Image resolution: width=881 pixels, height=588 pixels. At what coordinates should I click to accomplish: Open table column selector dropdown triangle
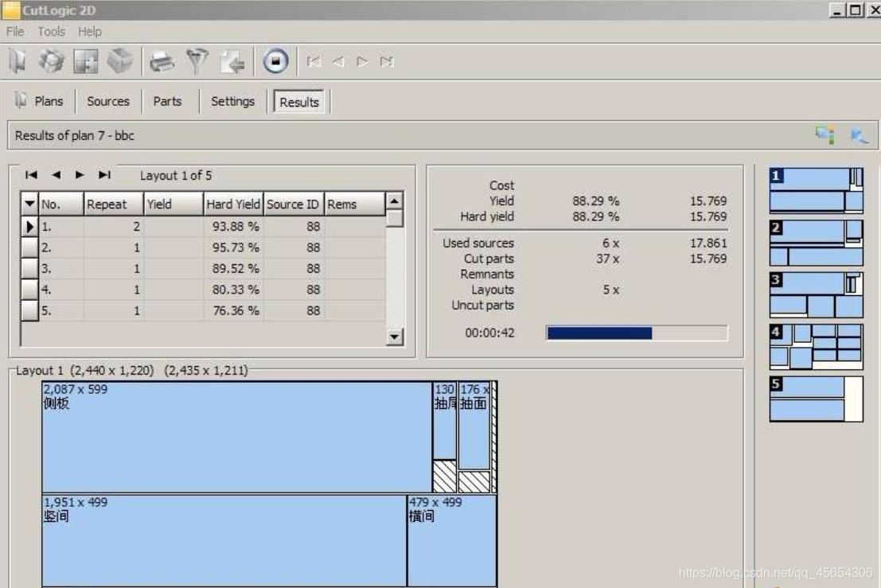click(29, 204)
